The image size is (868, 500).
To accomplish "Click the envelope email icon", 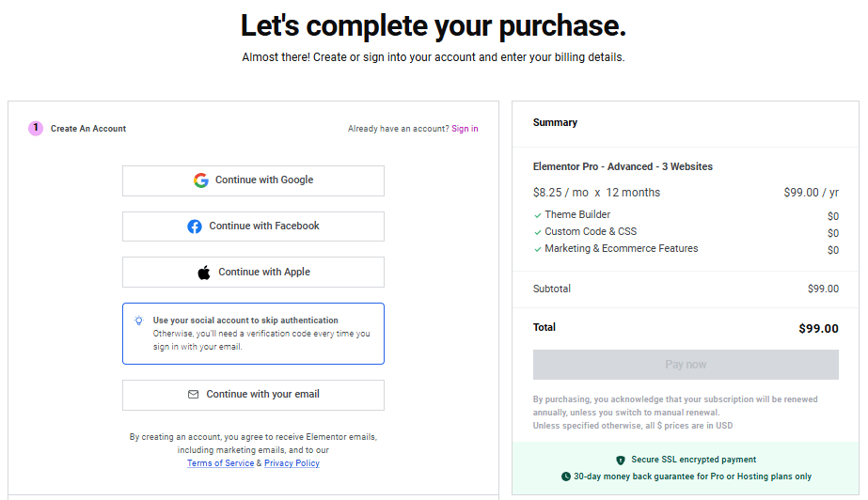I will [x=193, y=395].
